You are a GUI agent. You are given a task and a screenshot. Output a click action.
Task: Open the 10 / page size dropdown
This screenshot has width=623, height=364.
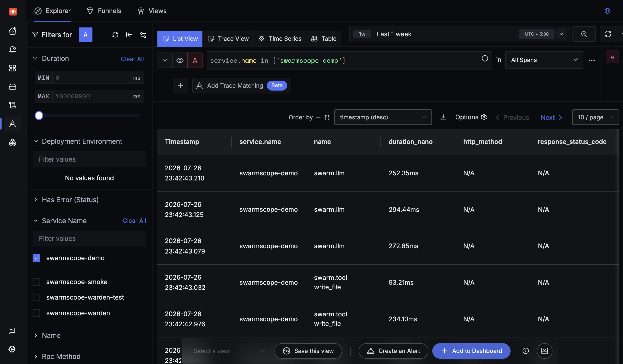595,117
